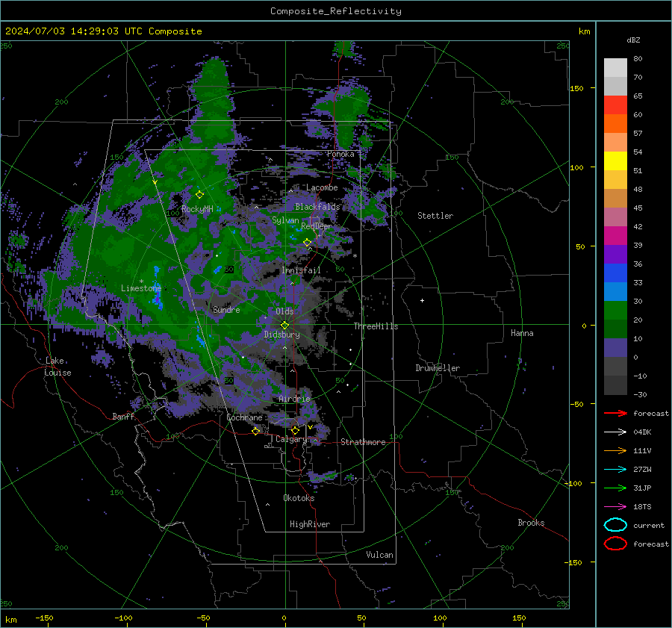Screen dimensions: 672x628
Task: Click the -150 tick on bottom axis
Action: coord(44,618)
